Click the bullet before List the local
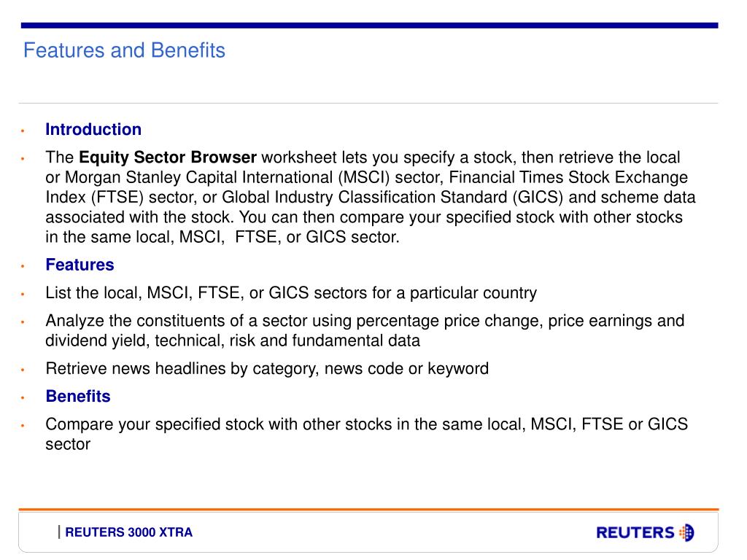 point(23,295)
